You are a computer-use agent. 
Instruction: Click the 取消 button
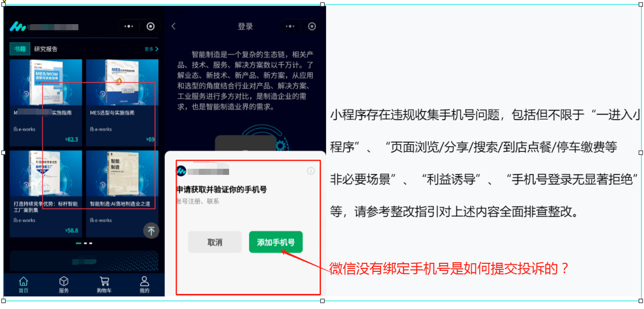215,242
